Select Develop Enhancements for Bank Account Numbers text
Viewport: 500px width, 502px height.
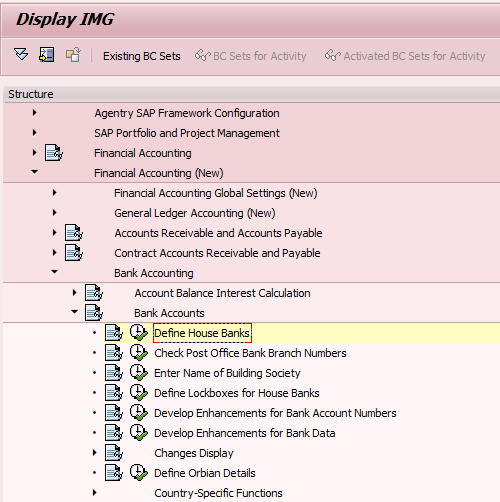pos(275,413)
